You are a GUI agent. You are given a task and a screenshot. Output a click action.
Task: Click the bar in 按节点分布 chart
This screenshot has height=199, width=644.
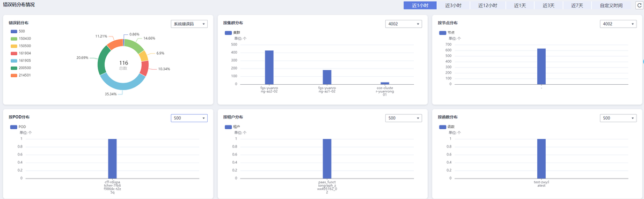pos(541,67)
